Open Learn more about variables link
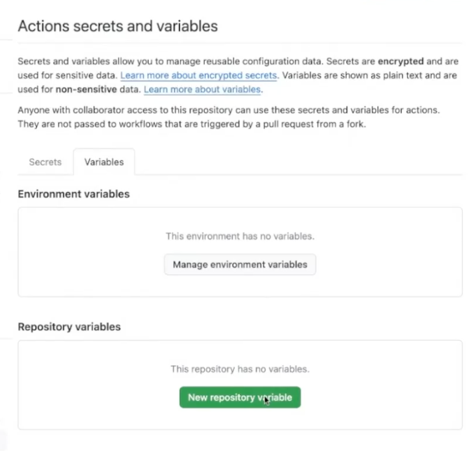 click(202, 89)
